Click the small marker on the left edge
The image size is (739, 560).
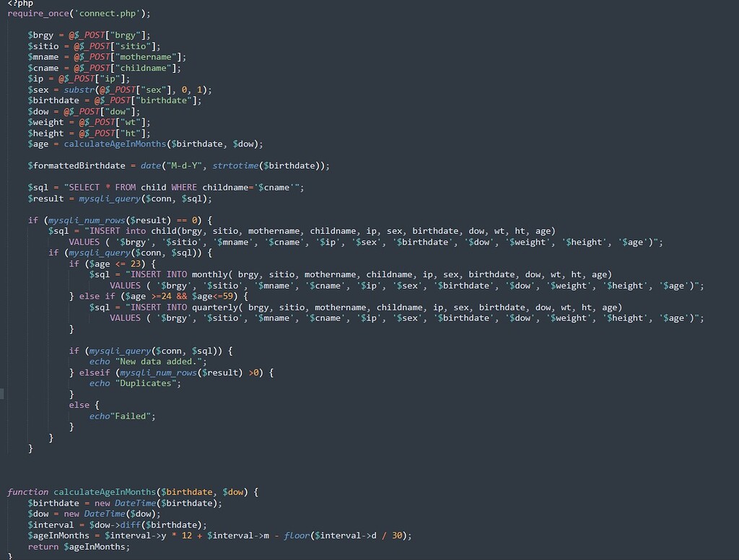pos(1,394)
